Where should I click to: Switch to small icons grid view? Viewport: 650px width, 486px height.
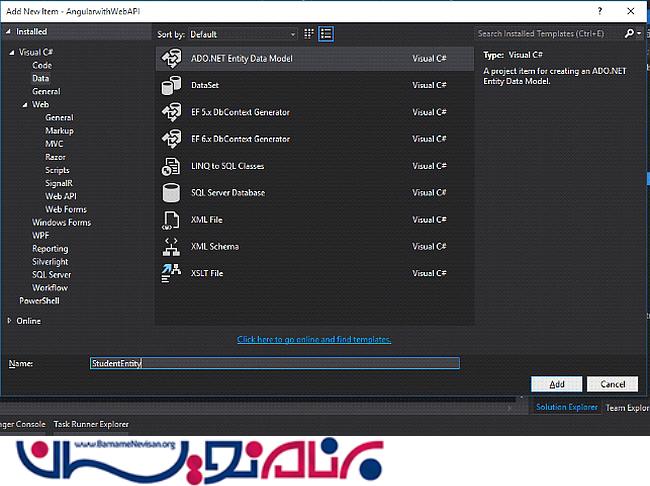pos(309,34)
